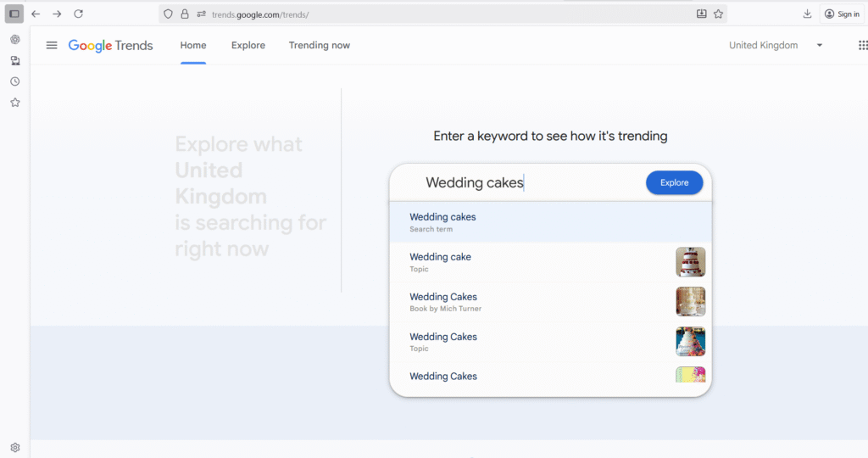Select 'Wedding cakes' Search term suggestion
Image resolution: width=868 pixels, height=458 pixels.
550,222
